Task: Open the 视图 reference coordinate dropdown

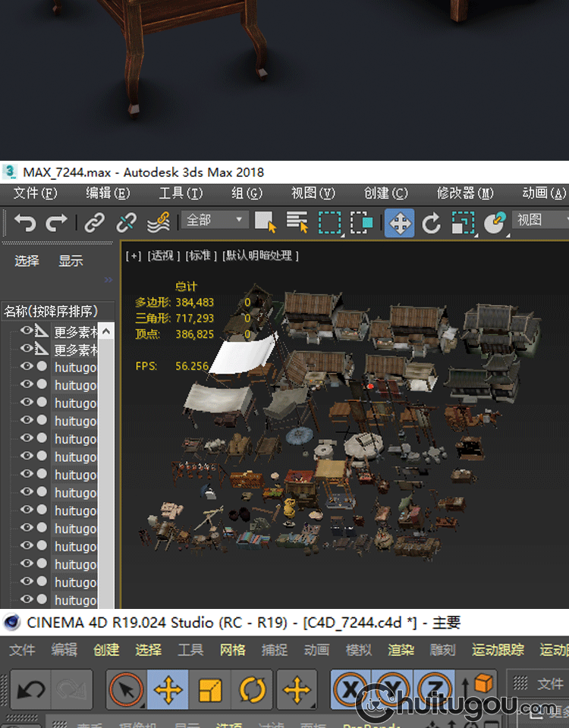Action: 540,221
